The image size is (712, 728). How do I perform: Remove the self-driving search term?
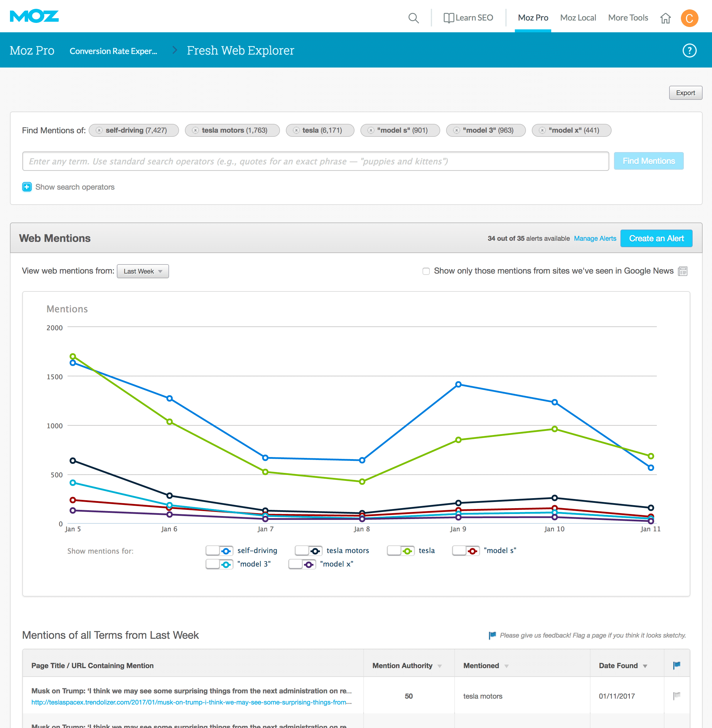[x=99, y=130]
